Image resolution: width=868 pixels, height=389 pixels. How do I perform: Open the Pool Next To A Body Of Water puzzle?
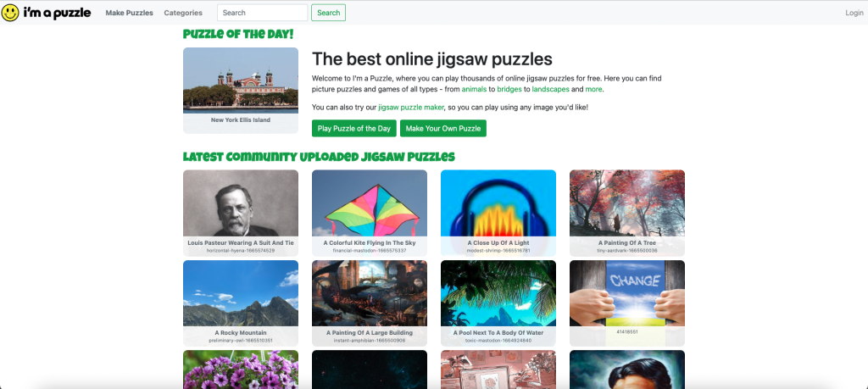pyautogui.click(x=498, y=303)
